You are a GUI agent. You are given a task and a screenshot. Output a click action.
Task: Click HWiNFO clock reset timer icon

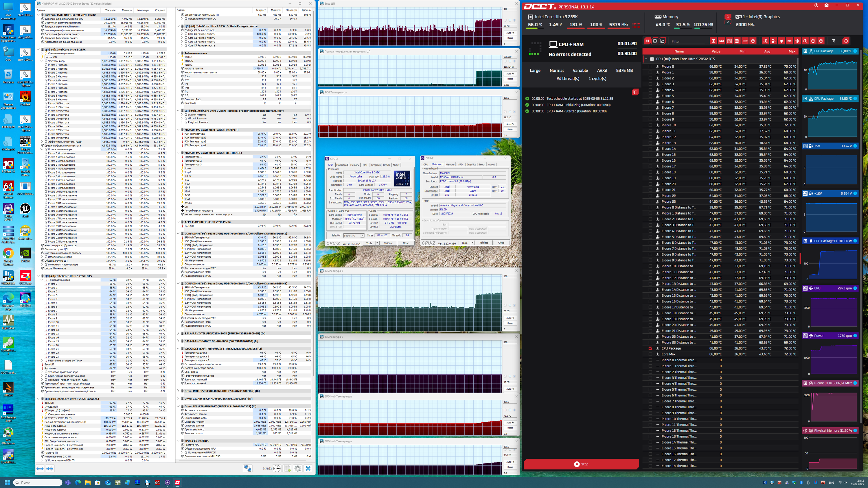277,468
